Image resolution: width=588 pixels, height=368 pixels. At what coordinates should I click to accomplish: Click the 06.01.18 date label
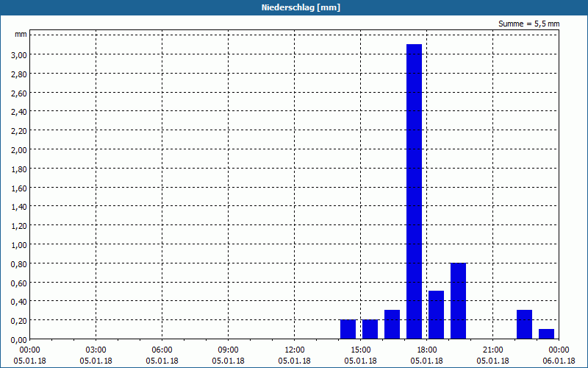pyautogui.click(x=559, y=361)
